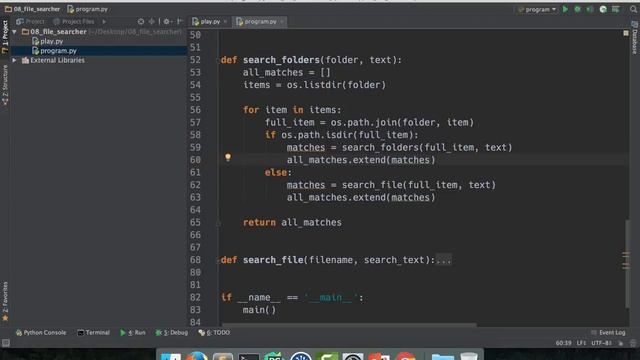Image resolution: width=640 pixels, height=360 pixels.
Task: Click the editor vertical scrollbar thumb
Action: coord(627,263)
